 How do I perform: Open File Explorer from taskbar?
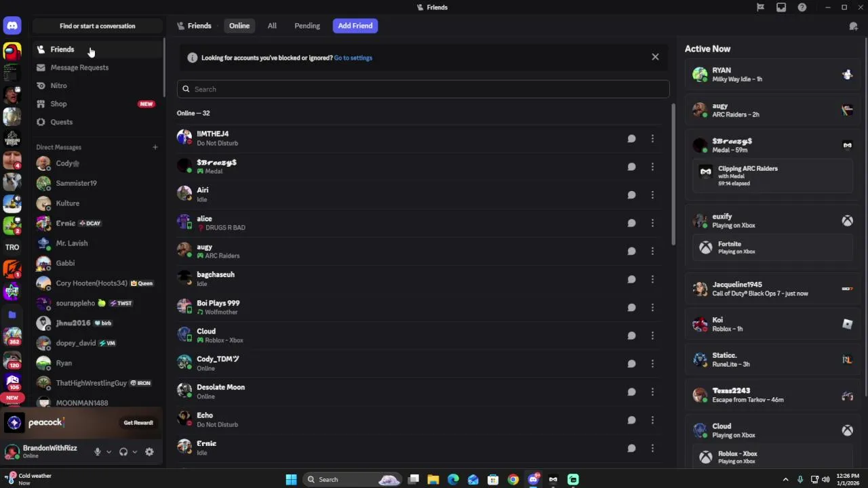click(x=433, y=479)
